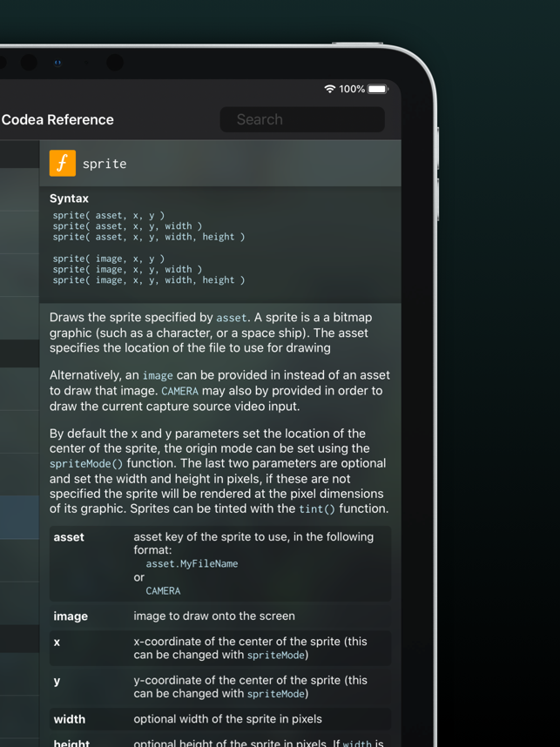Tap the Syntax heading
Screen dimensions: 560x747
(x=69, y=199)
